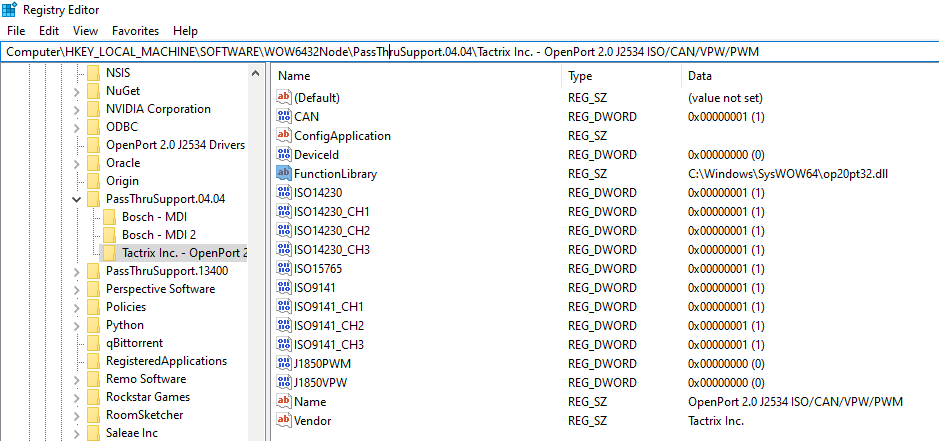Expand the Policies key
The width and height of the screenshot is (939, 441).
tap(76, 307)
